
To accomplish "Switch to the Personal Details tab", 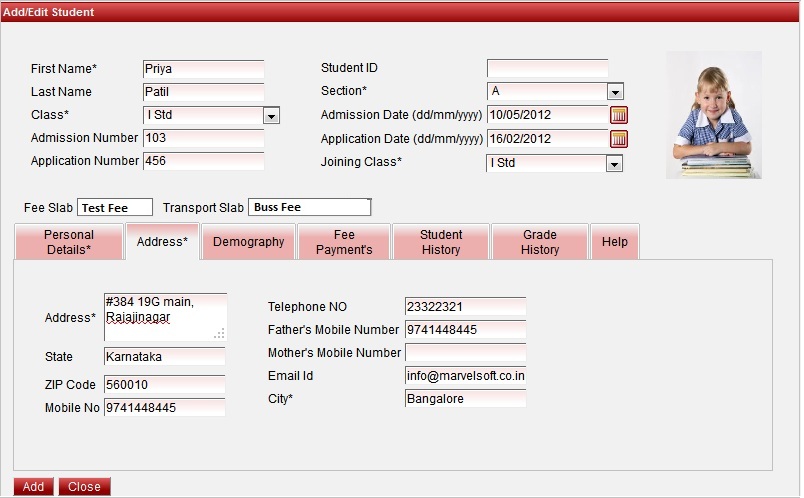I will click(x=69, y=242).
